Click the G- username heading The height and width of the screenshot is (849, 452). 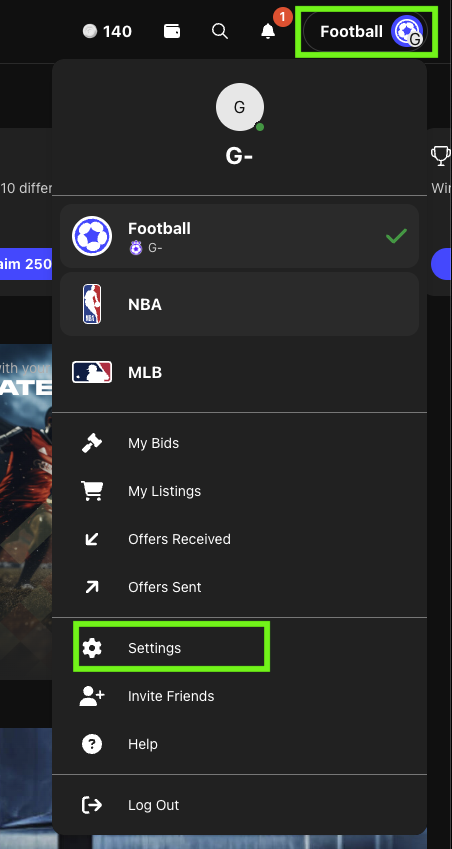239,156
